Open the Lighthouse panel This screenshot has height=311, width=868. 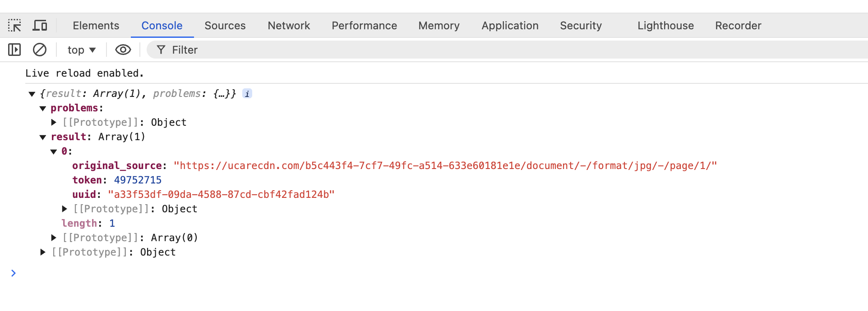point(665,26)
